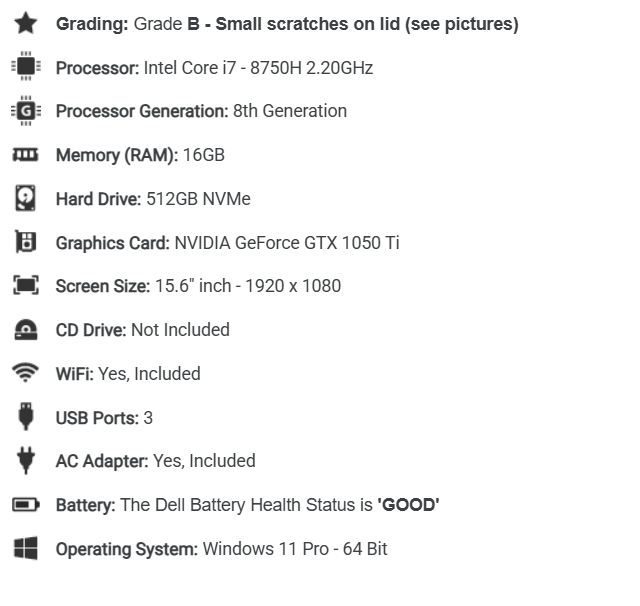Select the hard drive icon
This screenshot has height=606, width=640.
click(x=25, y=198)
